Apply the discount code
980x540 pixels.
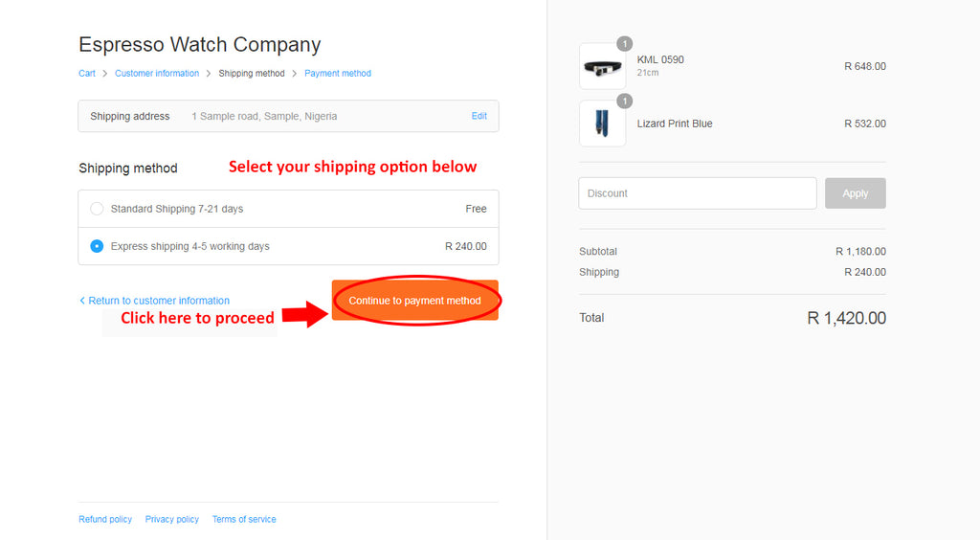click(x=855, y=193)
